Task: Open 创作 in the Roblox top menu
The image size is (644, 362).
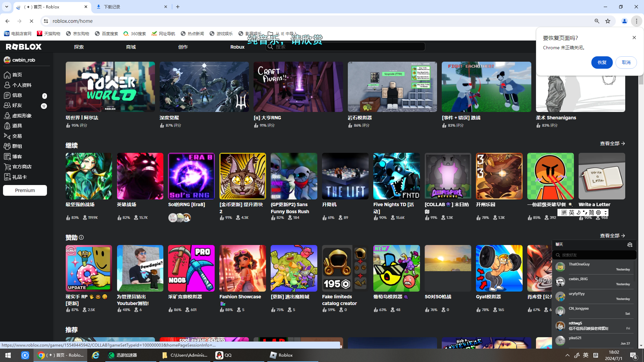Action: pyautogui.click(x=183, y=47)
